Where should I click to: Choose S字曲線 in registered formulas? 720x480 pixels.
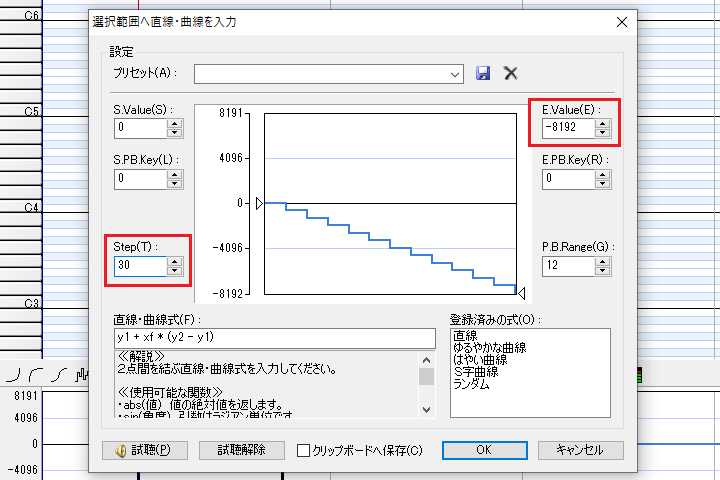476,372
